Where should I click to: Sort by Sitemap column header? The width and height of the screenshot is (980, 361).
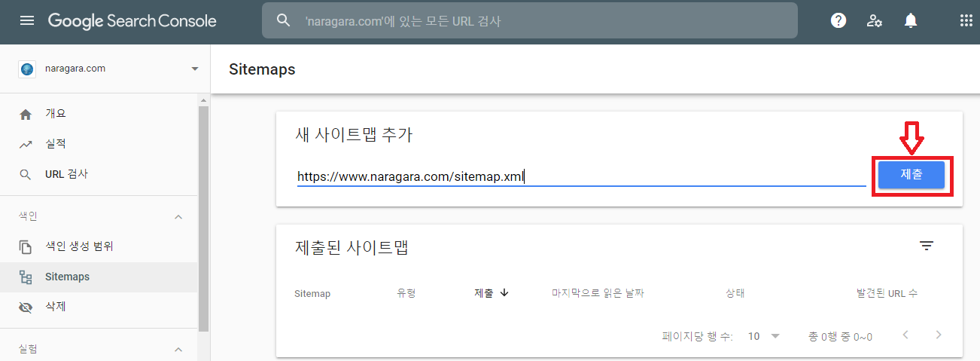(x=312, y=293)
